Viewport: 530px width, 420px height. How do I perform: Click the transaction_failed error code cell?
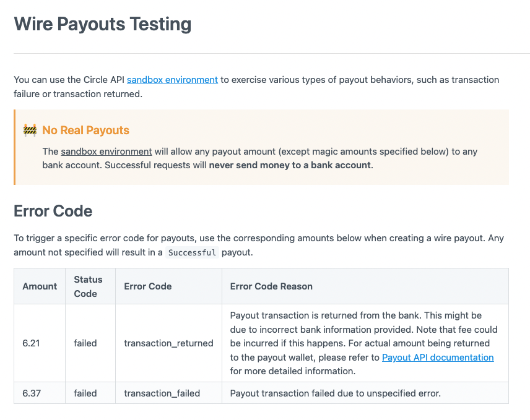point(162,393)
